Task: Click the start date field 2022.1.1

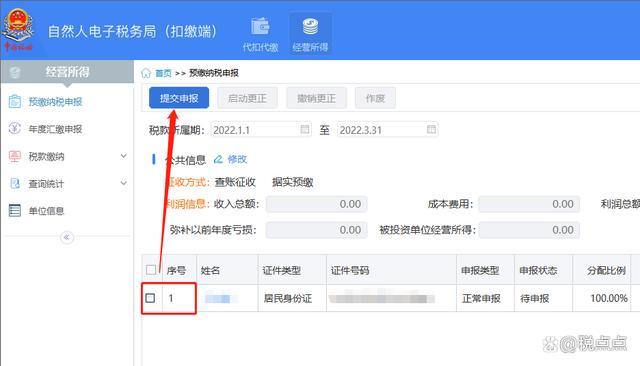Action: point(261,130)
